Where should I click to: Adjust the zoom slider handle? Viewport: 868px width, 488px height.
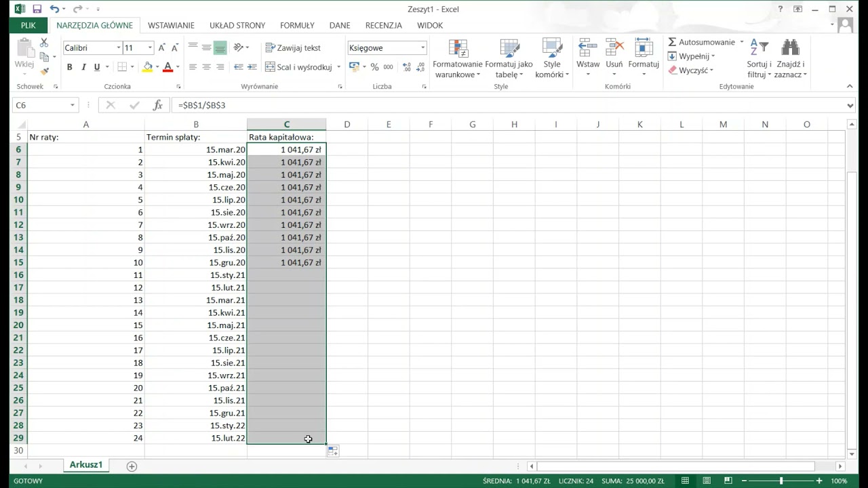click(781, 481)
